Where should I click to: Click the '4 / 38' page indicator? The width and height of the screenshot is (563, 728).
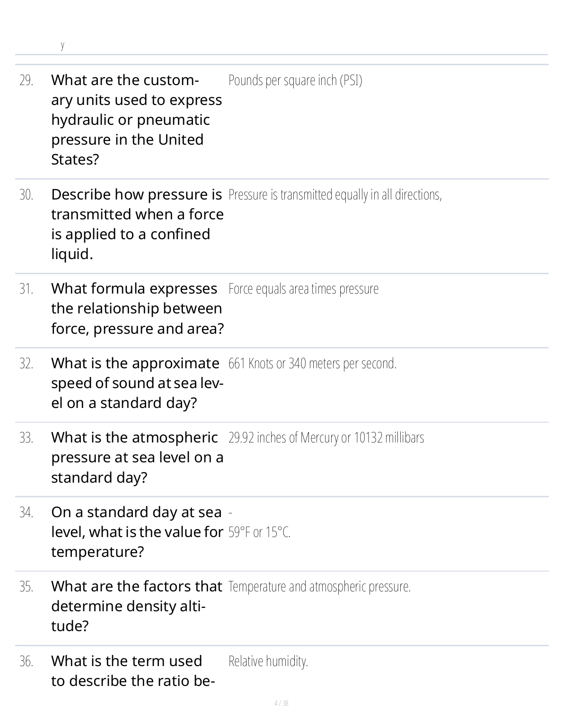click(x=281, y=703)
